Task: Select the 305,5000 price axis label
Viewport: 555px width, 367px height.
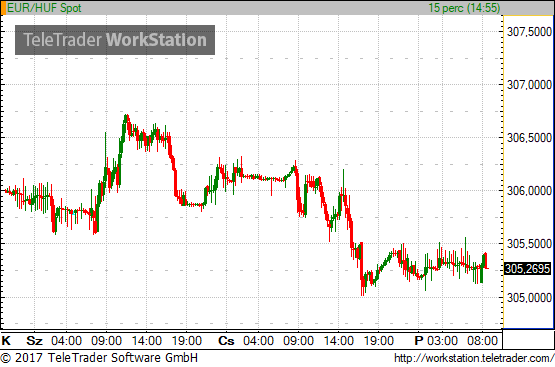Action: click(x=529, y=243)
